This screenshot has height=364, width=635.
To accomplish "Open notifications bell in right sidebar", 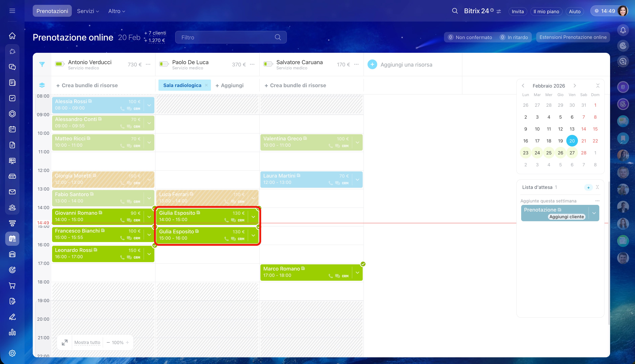I will point(623,30).
